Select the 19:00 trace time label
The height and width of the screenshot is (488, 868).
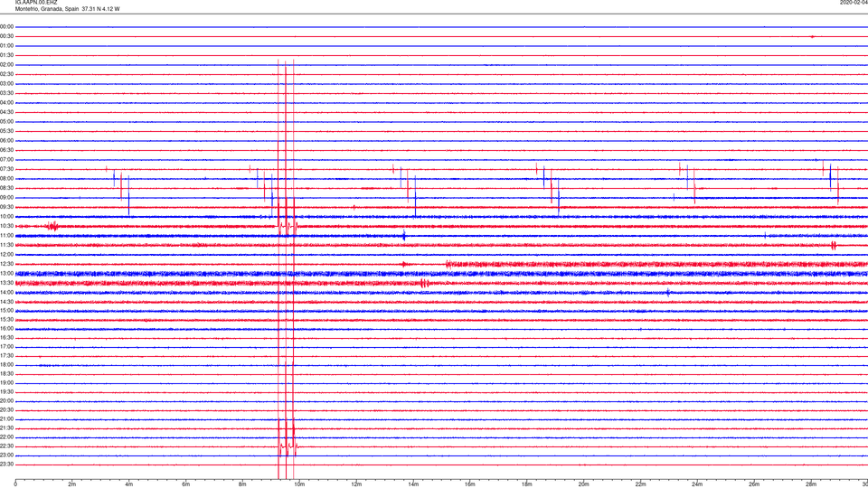[x=7, y=383]
